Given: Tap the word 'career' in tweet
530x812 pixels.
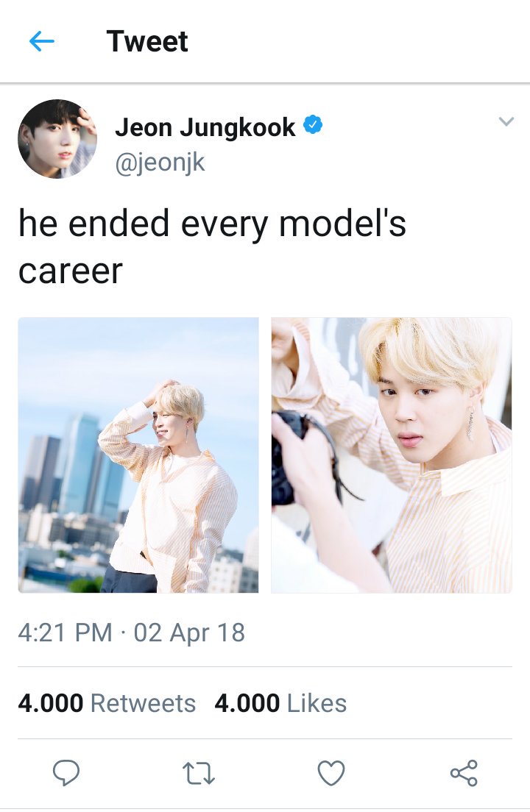Looking at the screenshot, I should (x=71, y=271).
